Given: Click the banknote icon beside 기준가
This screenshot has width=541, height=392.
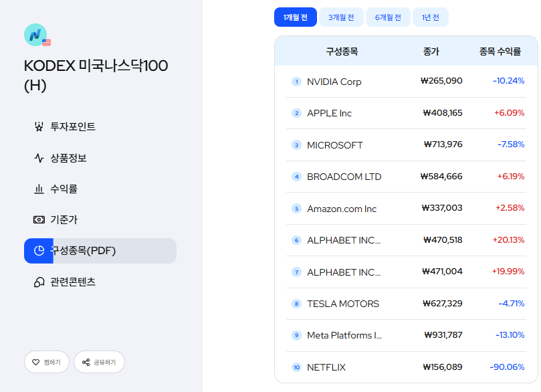Looking at the screenshot, I should point(39,219).
